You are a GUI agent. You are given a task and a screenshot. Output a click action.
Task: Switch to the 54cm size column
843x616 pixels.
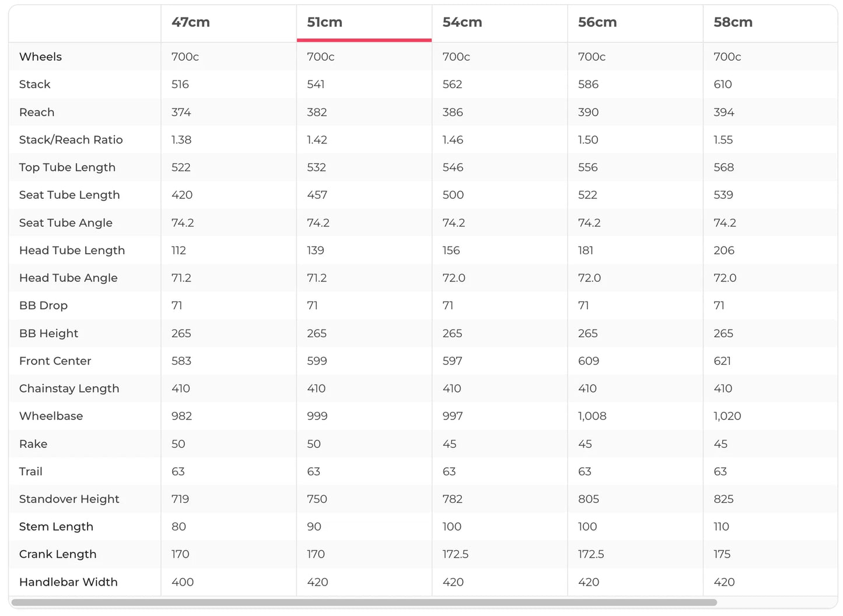pyautogui.click(x=462, y=23)
